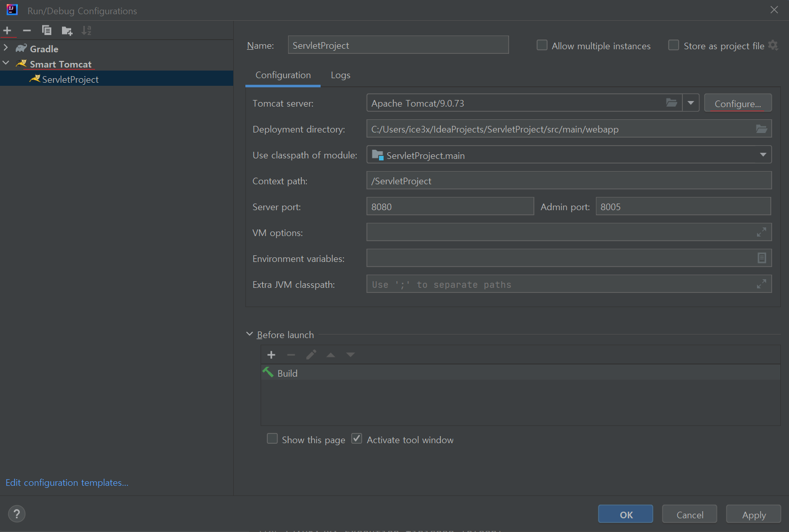789x532 pixels.
Task: Browse for deployment directory folder
Action: pyautogui.click(x=761, y=128)
